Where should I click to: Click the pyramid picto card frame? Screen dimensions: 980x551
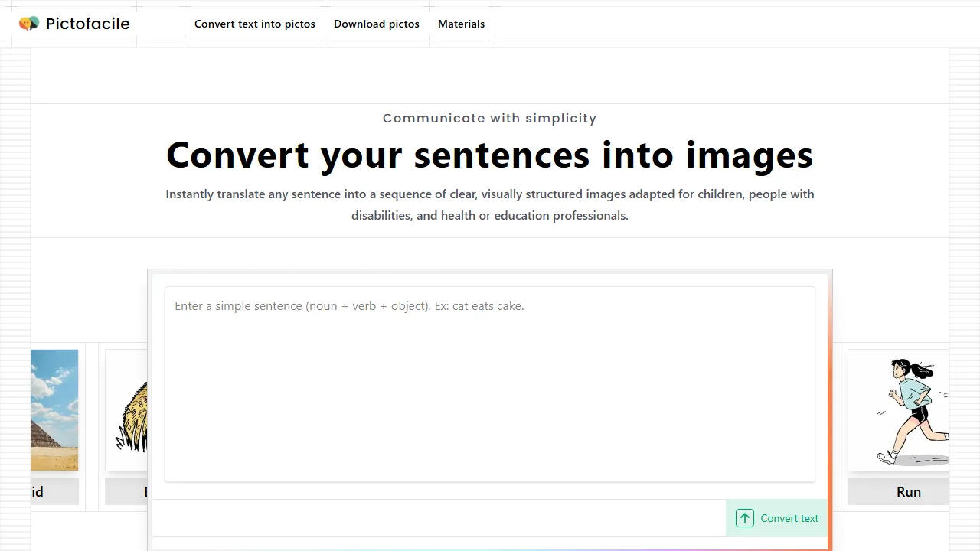click(x=54, y=426)
